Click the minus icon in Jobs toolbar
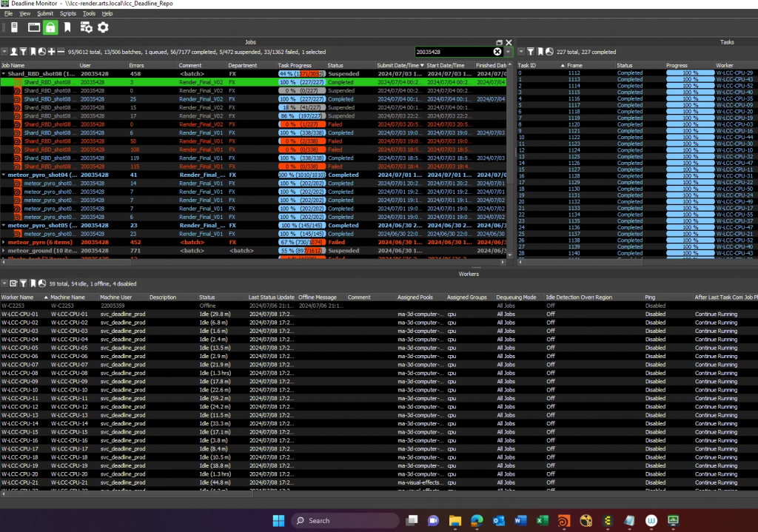This screenshot has width=758, height=532. click(61, 52)
